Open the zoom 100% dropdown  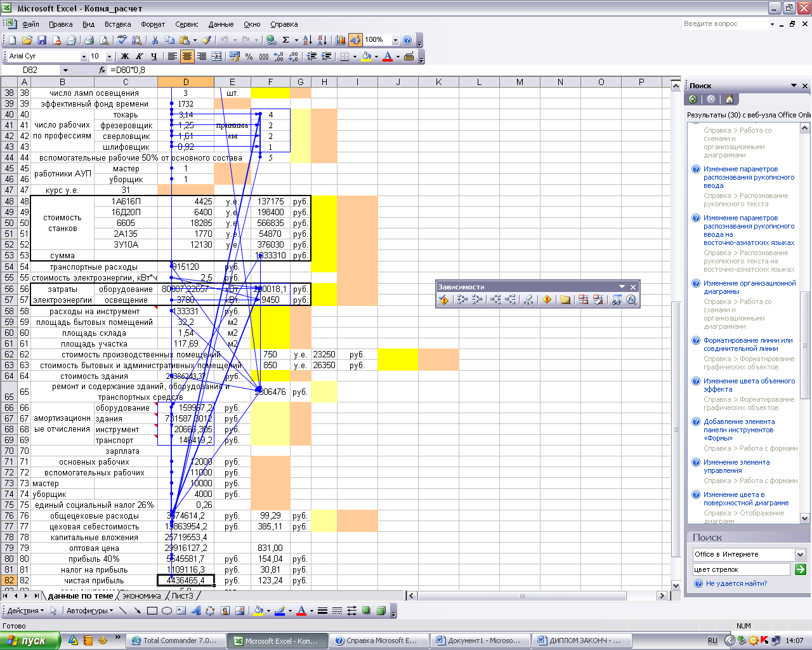[395, 40]
